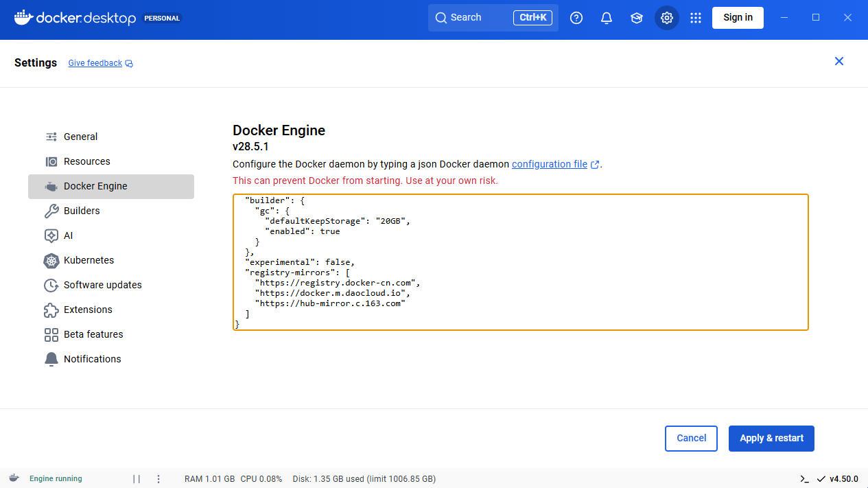Screen dimensions: 868x488
Task: Open the configuration file link
Action: (550, 165)
